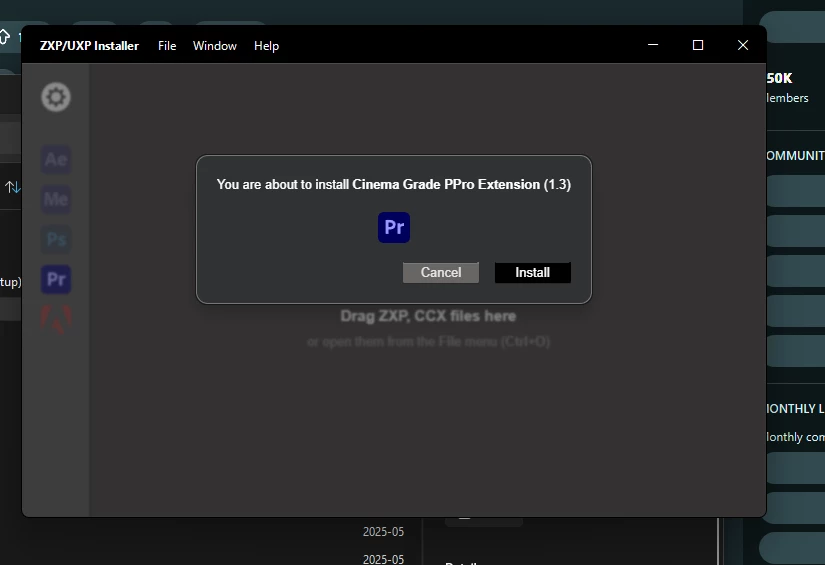Select the Adobe logo sidebar icon

tap(56, 319)
